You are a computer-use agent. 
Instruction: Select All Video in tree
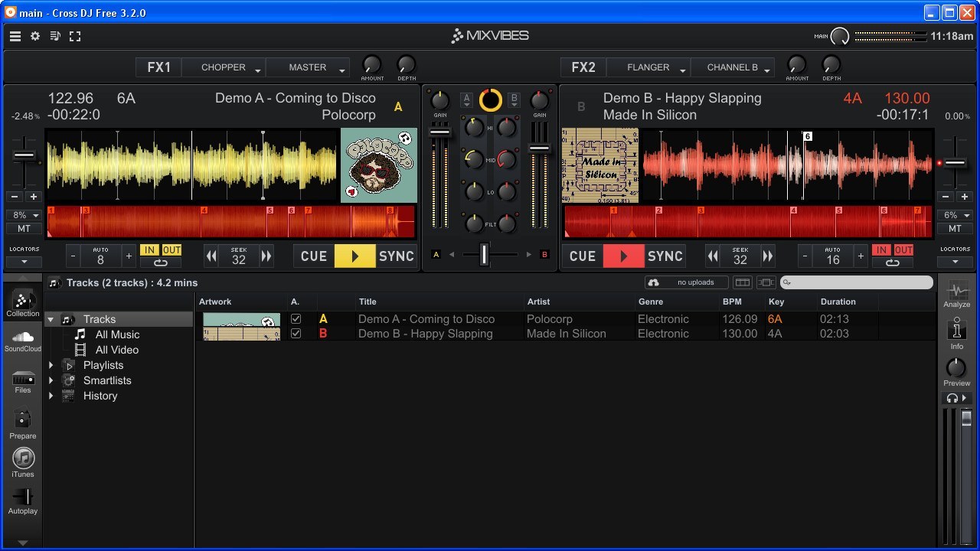[x=117, y=350]
